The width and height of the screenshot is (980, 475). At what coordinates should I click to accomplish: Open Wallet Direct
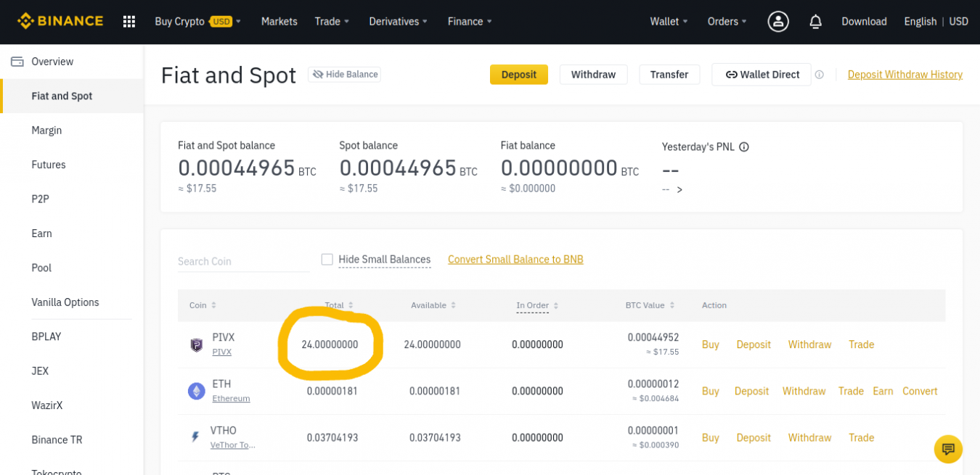coord(761,75)
